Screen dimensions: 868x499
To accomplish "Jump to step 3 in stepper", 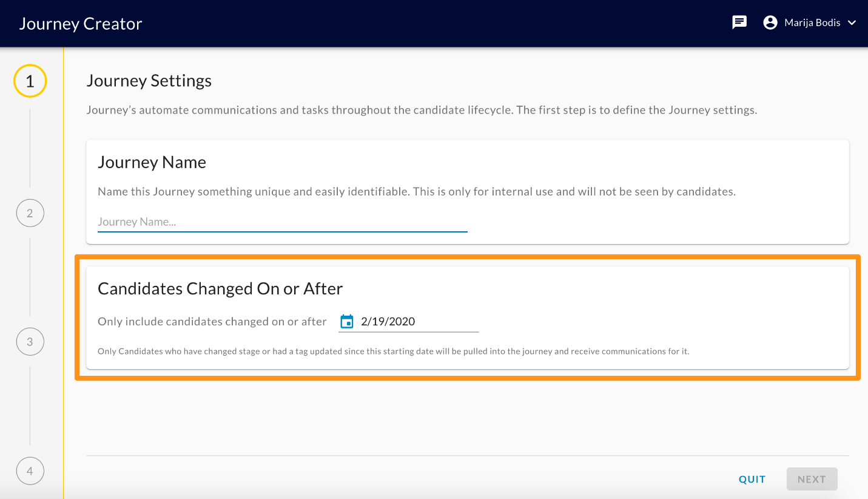I will (30, 342).
